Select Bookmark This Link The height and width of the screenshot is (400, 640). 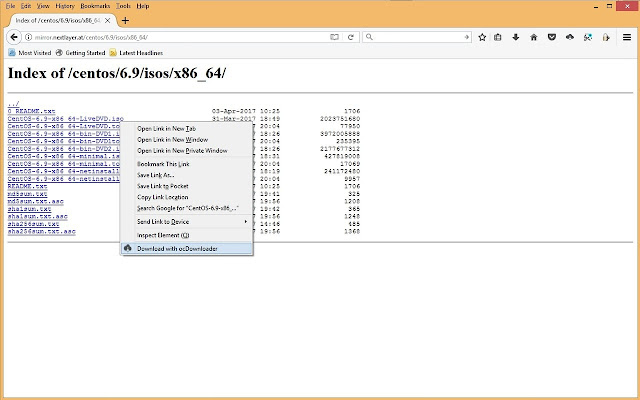187,164
